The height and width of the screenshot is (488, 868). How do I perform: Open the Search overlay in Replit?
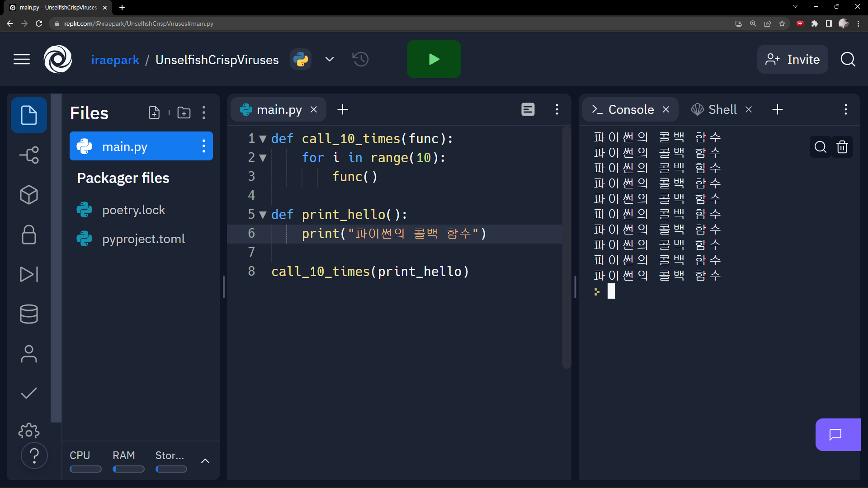pos(847,59)
